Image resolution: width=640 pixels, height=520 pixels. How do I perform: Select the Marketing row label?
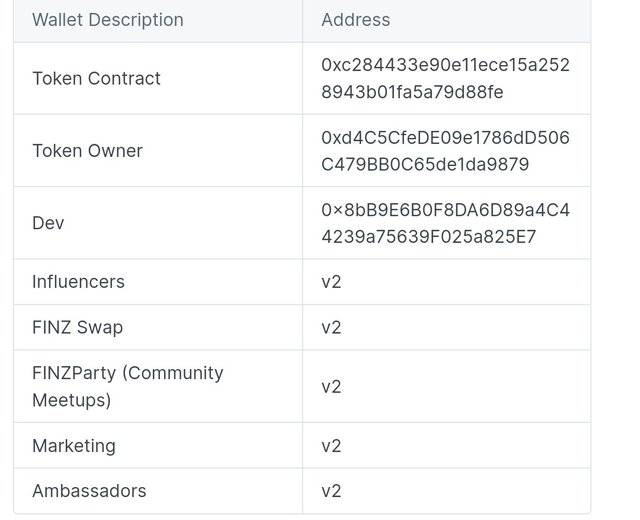click(74, 446)
